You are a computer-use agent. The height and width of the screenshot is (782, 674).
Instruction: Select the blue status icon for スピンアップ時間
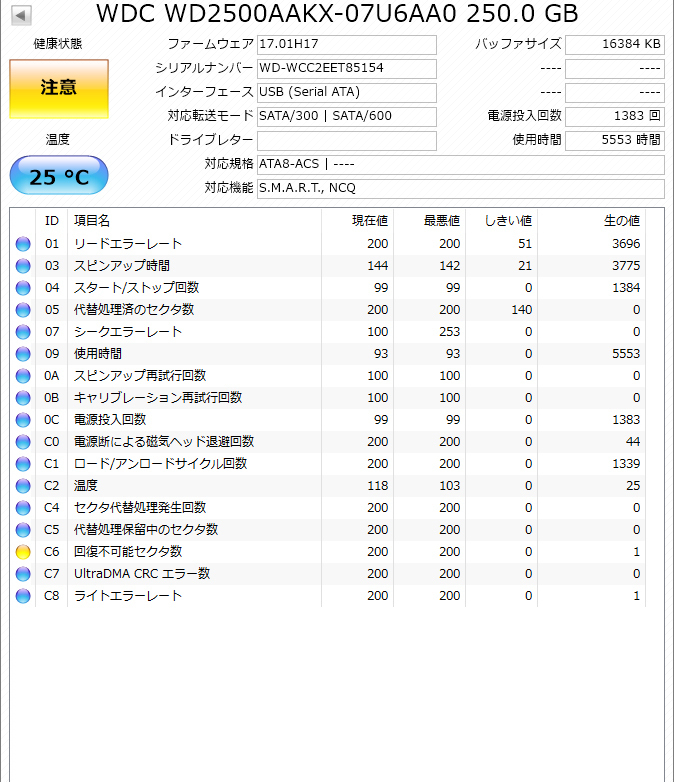(x=23, y=266)
